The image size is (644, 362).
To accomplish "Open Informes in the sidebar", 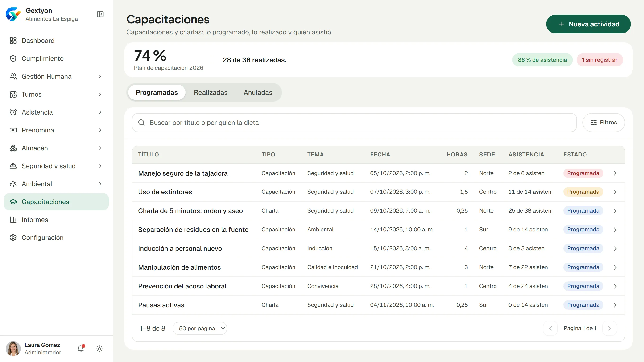I will (56, 220).
